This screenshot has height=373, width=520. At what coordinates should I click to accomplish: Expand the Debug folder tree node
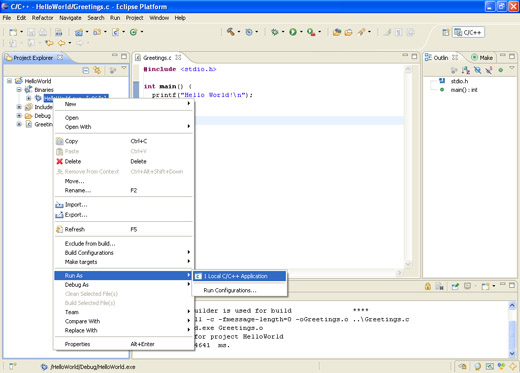19,116
